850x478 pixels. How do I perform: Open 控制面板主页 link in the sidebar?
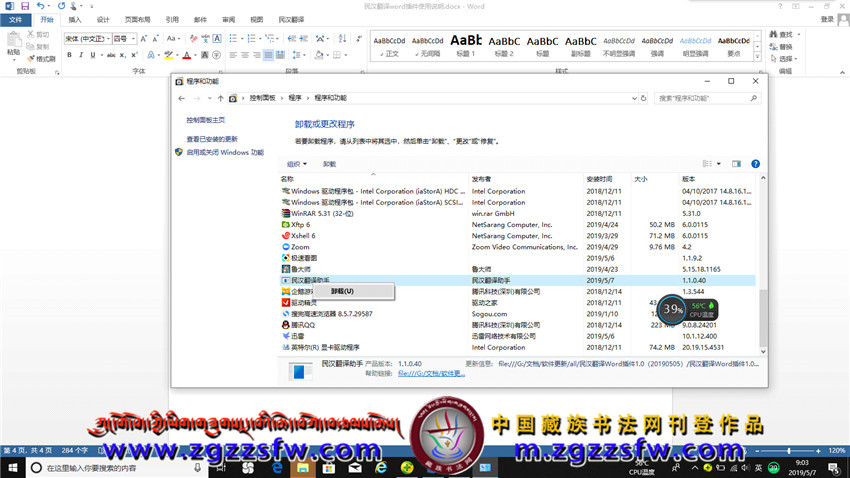tap(205, 120)
